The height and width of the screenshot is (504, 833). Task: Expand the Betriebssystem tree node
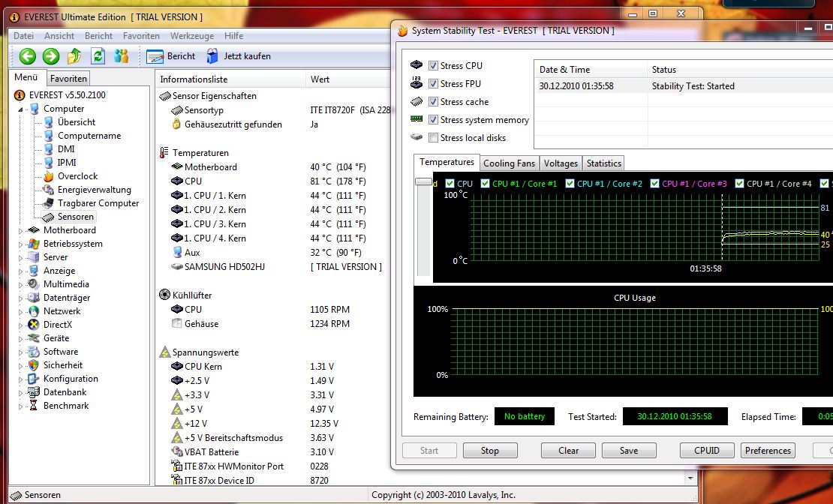pos(21,244)
